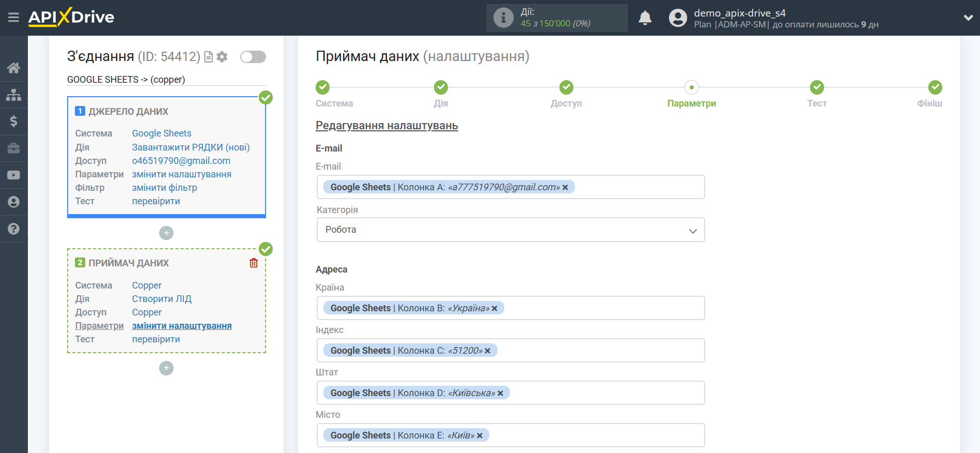Remove the Індекс Колонка C tag

pos(487,351)
